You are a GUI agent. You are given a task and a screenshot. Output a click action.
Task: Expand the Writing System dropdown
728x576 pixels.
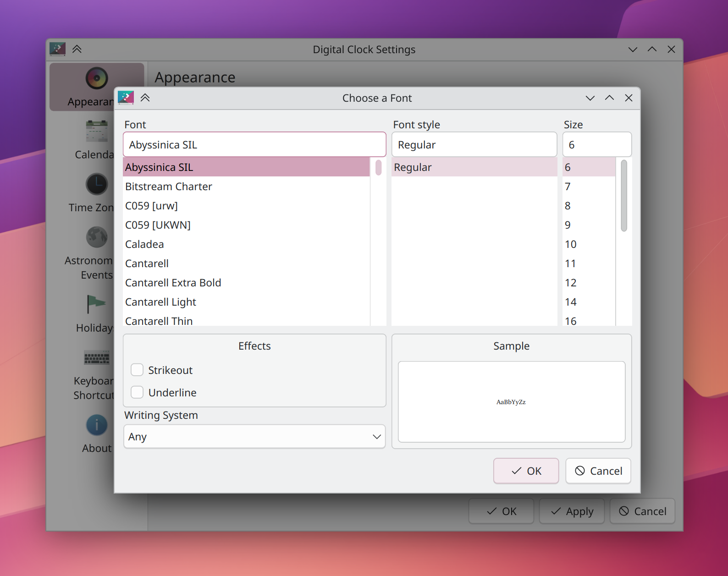(254, 437)
